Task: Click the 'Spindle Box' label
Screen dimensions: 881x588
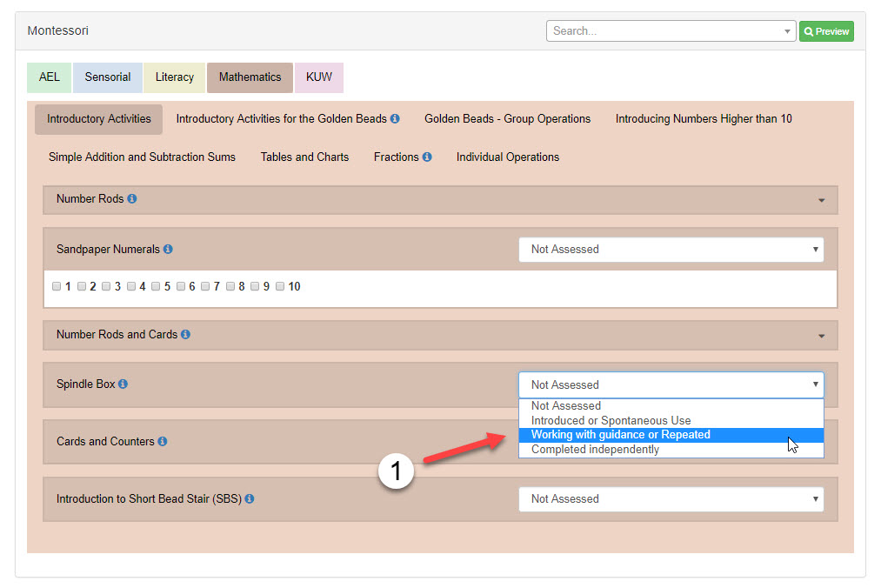Action: tap(85, 384)
